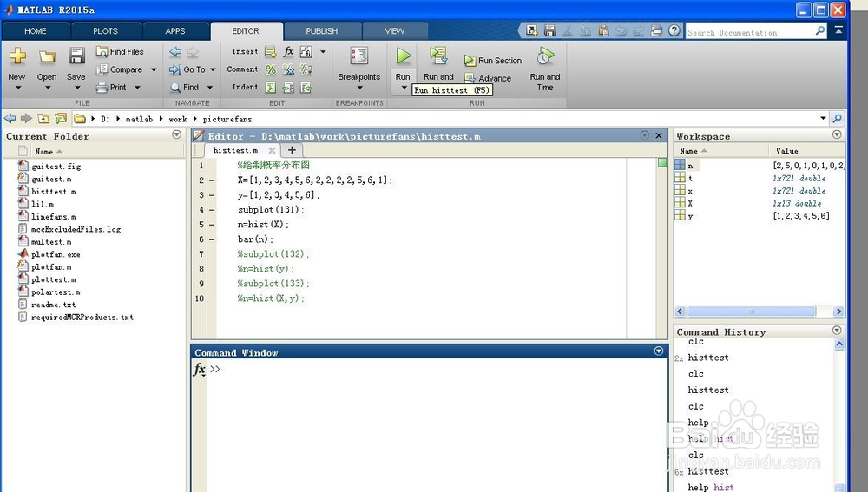The image size is (868, 492).
Task: Open address bar folder history dropdown
Action: (x=823, y=118)
